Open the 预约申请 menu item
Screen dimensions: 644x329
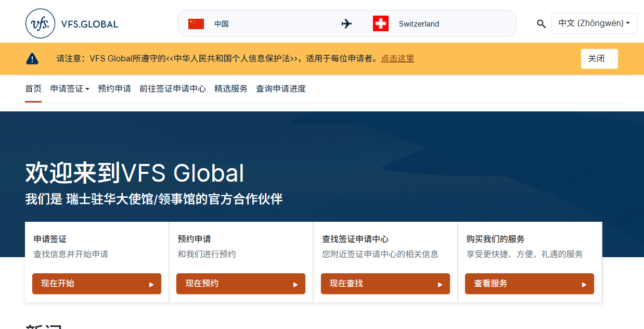click(114, 88)
